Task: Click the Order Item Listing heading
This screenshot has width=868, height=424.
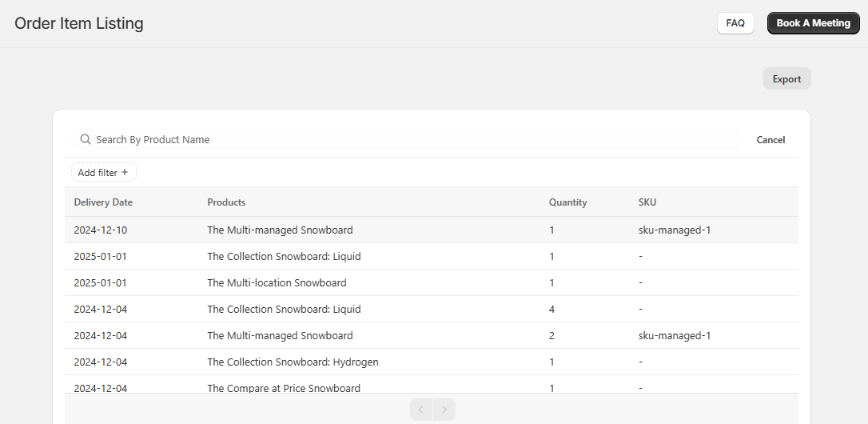Action: pyautogui.click(x=79, y=23)
